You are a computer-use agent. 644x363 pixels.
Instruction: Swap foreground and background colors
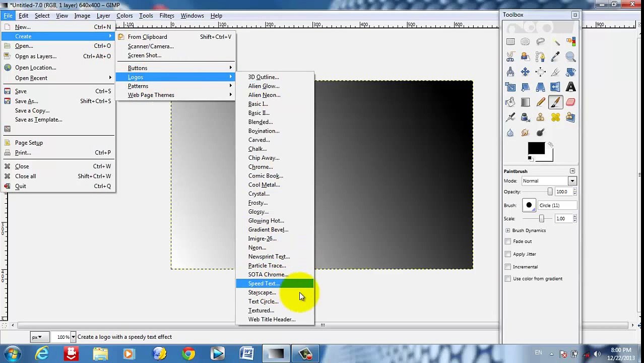click(x=550, y=145)
